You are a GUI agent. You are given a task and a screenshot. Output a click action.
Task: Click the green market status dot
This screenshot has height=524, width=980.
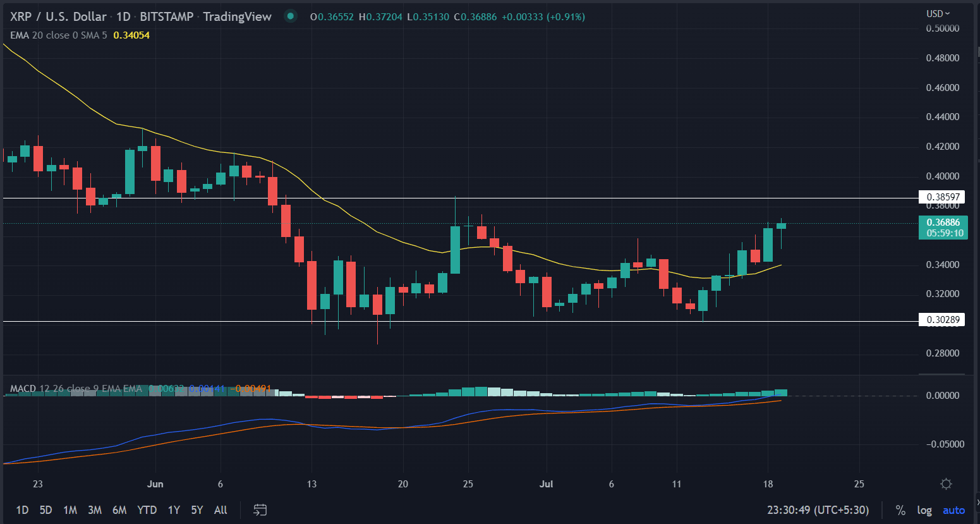tap(290, 16)
